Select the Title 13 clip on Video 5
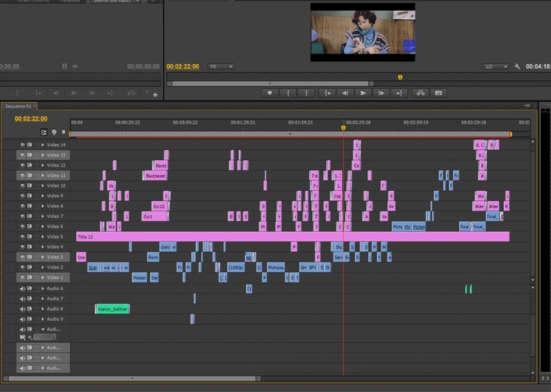 [293, 237]
